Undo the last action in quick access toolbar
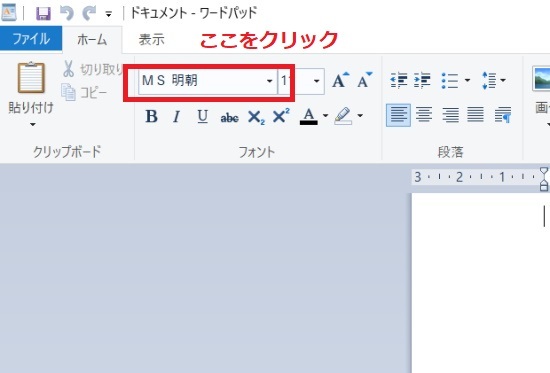Viewport: 550px width, 373px height. 67,13
